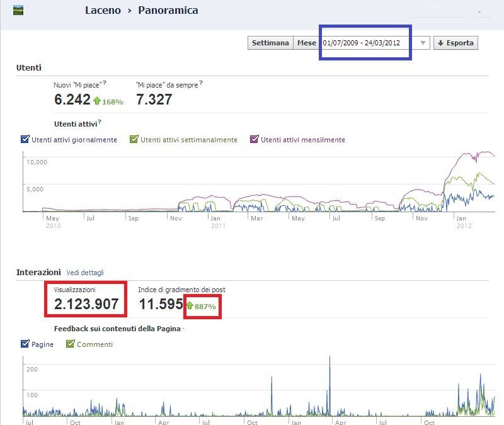The height and width of the screenshot is (425, 504).
Task: Click the Laceno page thumbnail in the top-left corner
Action: coord(17,10)
